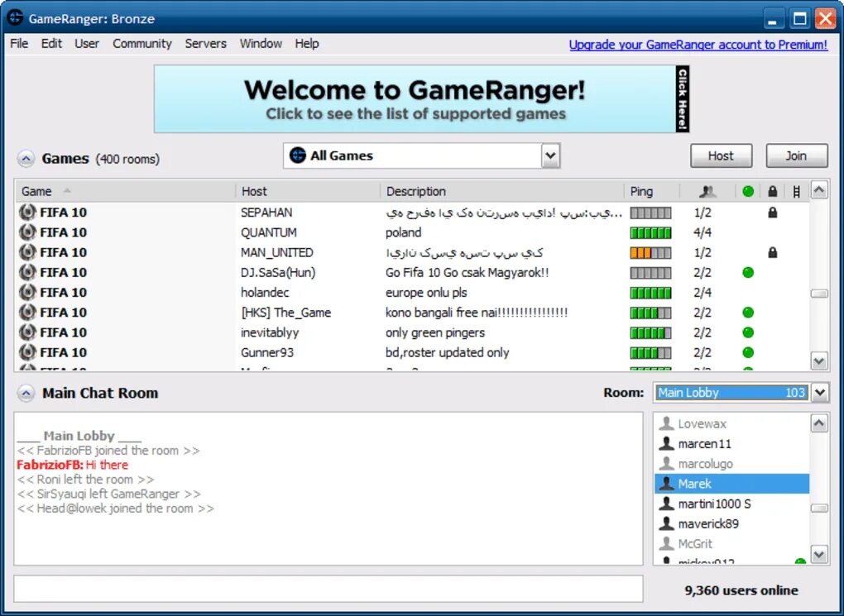Click FIFA 10 game icon in SEPAHAN row

27,212
